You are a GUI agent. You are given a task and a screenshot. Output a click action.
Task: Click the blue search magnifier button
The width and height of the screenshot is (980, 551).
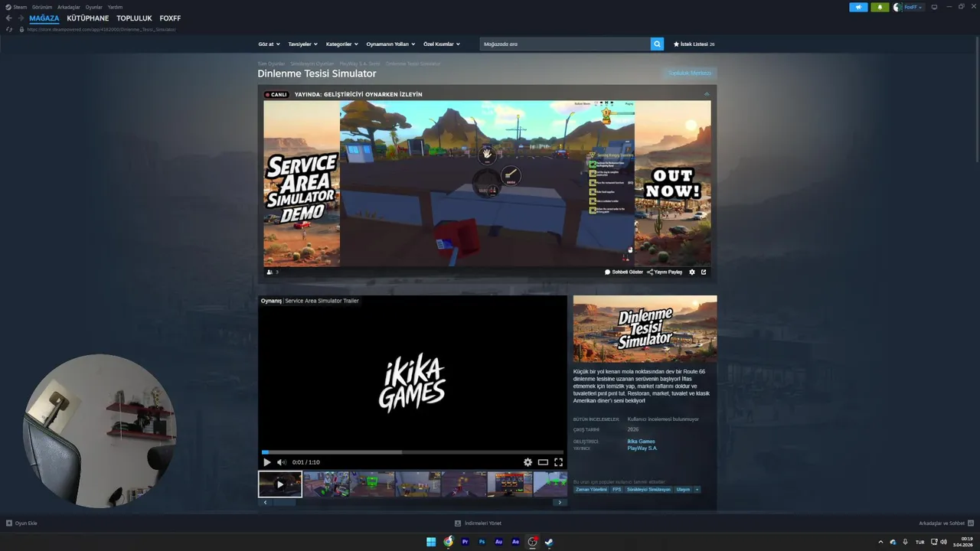(x=657, y=44)
